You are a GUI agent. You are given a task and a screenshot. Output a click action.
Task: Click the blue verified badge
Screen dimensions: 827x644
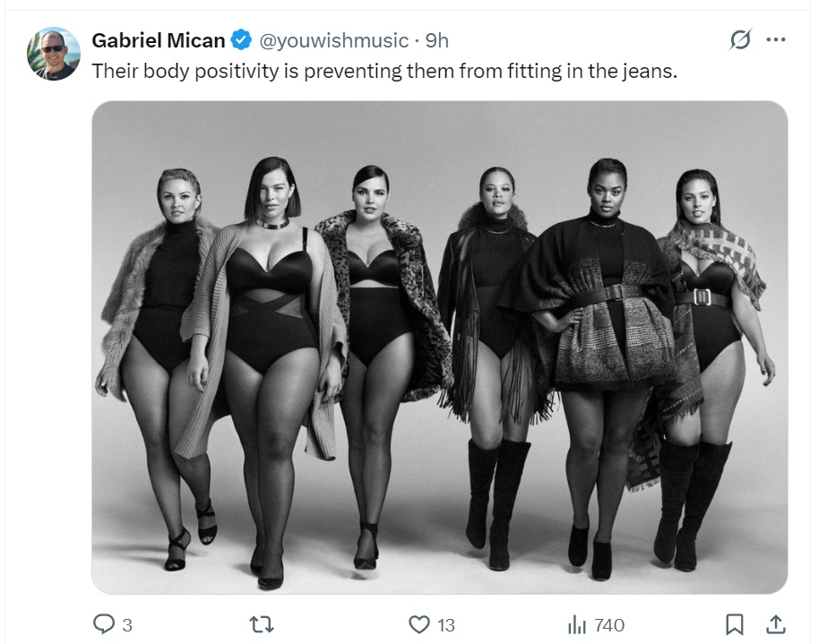[x=242, y=40]
